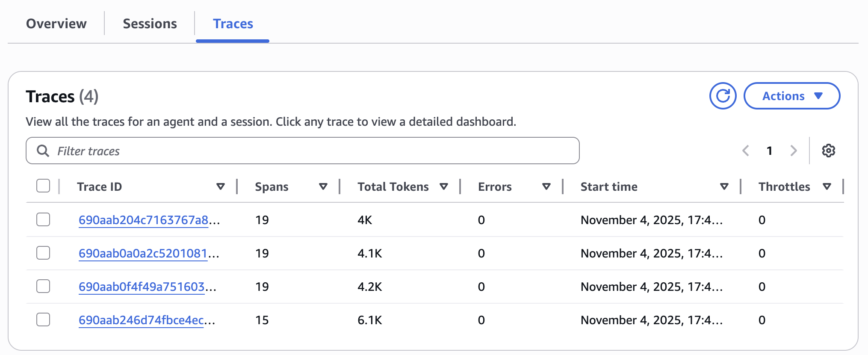The image size is (868, 355).
Task: Go to previous page arrow
Action: [x=746, y=151]
